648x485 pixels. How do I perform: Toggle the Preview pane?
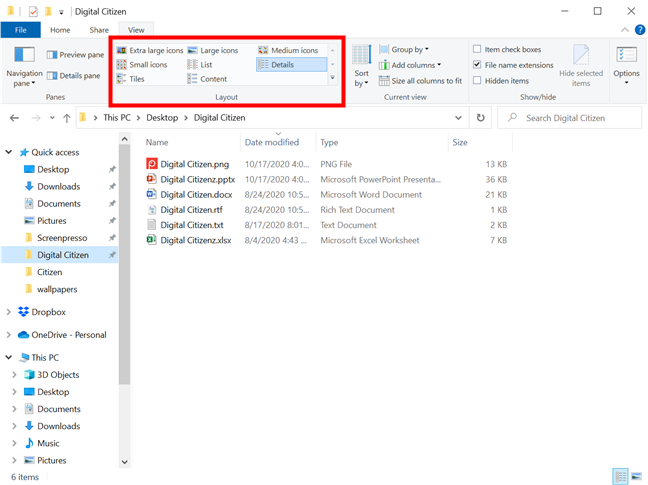pyautogui.click(x=75, y=55)
